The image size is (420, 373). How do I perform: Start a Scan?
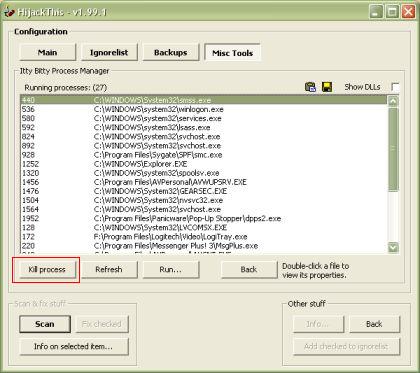[x=45, y=324]
